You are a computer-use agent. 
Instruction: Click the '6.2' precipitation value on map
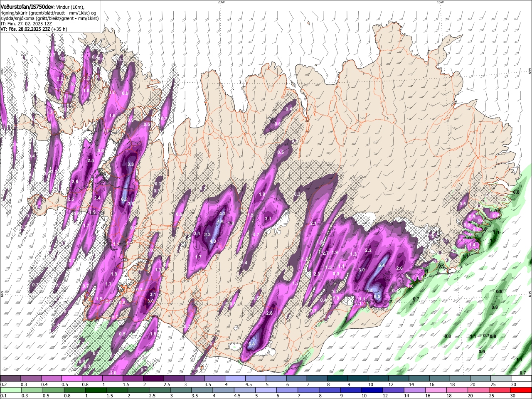[124, 199]
